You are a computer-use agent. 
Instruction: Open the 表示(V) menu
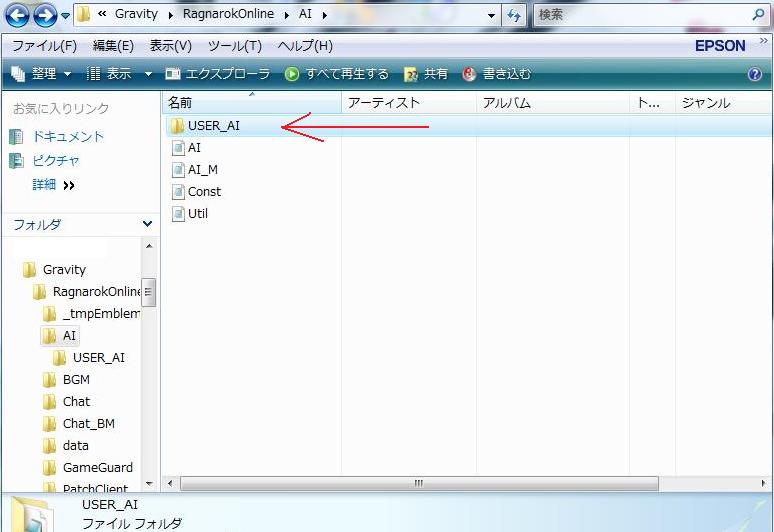point(170,46)
